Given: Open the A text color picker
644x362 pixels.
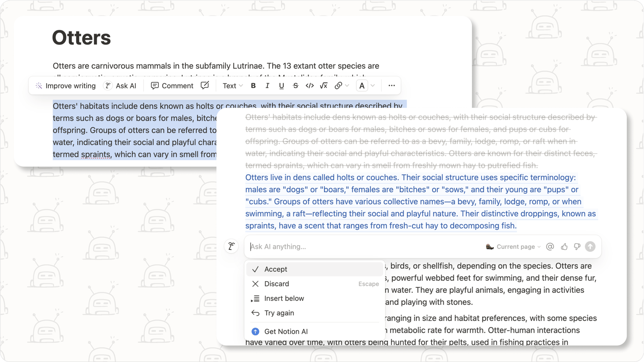Looking at the screenshot, I should click(x=361, y=85).
